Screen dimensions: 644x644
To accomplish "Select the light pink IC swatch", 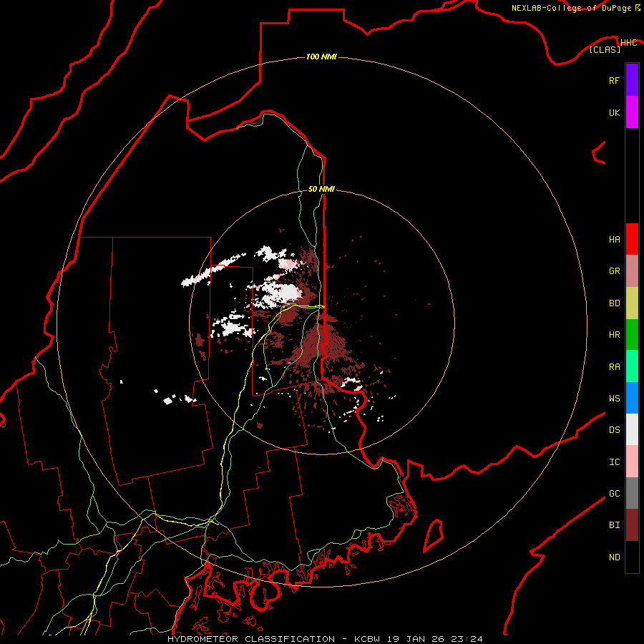I will pos(632,462).
